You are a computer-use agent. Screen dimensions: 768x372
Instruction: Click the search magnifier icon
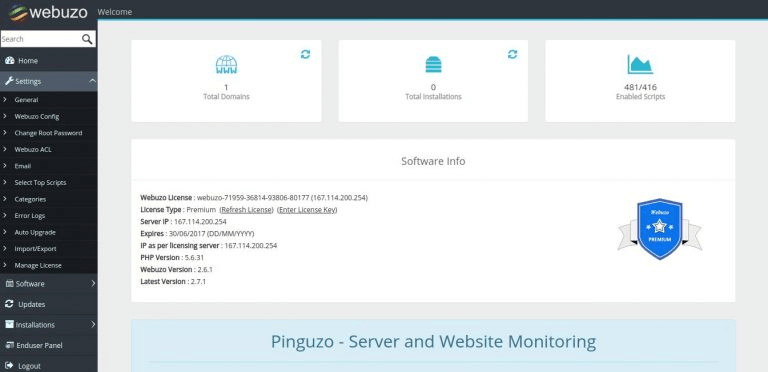(87, 39)
